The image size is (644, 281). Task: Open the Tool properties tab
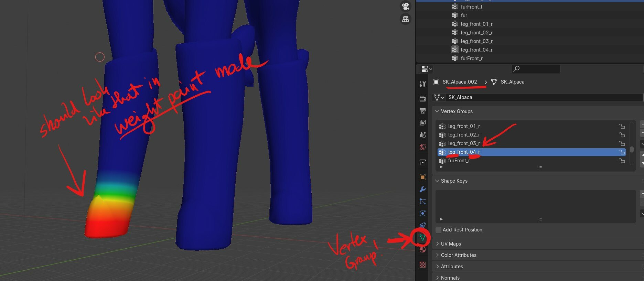tap(422, 84)
